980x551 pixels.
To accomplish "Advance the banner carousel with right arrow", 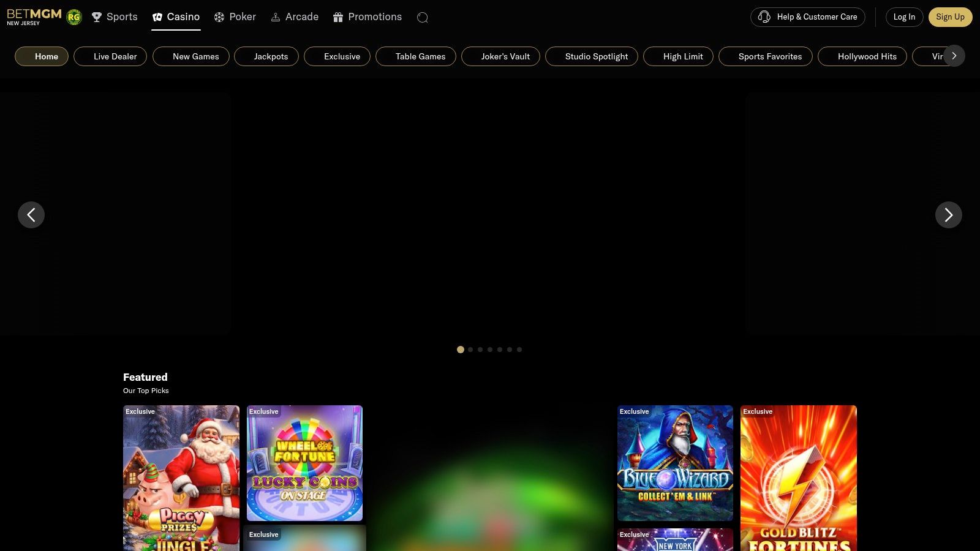I will (x=948, y=215).
